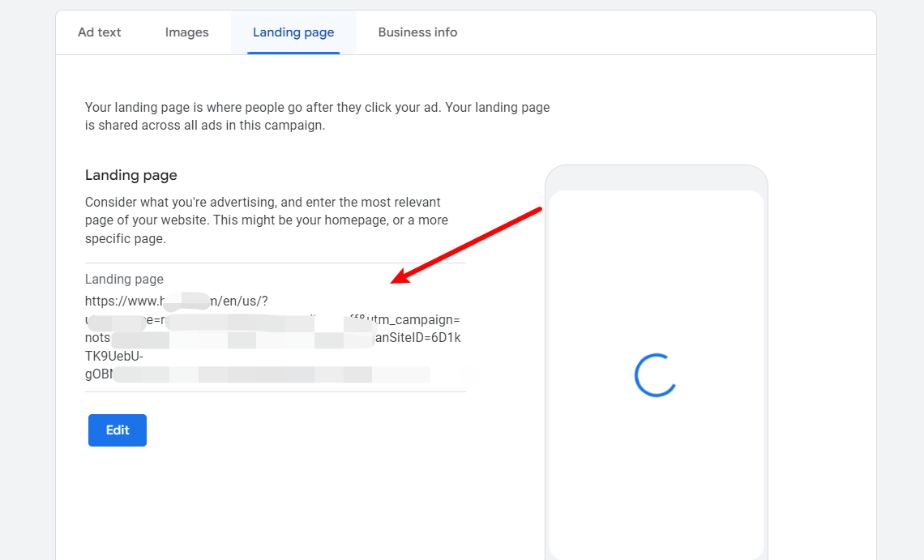Click the 'Consider what you're advertising' description

tap(263, 202)
